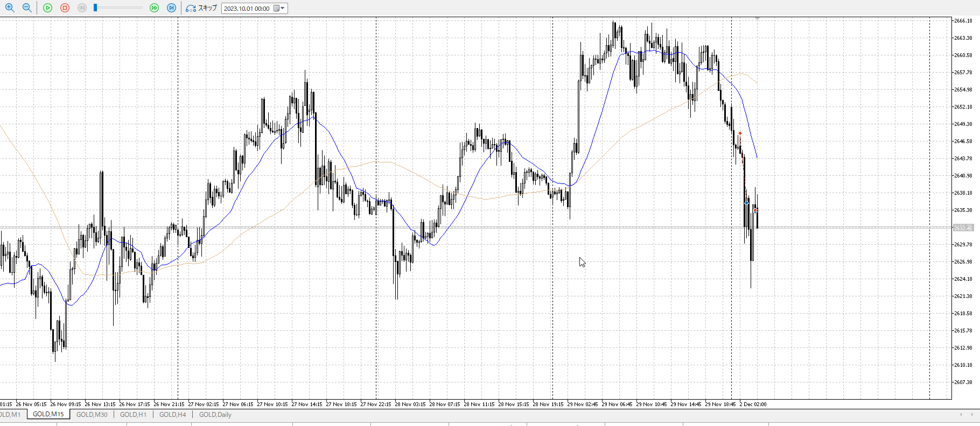Click the green fast-forward button
This screenshot has height=426, width=980.
(155, 8)
